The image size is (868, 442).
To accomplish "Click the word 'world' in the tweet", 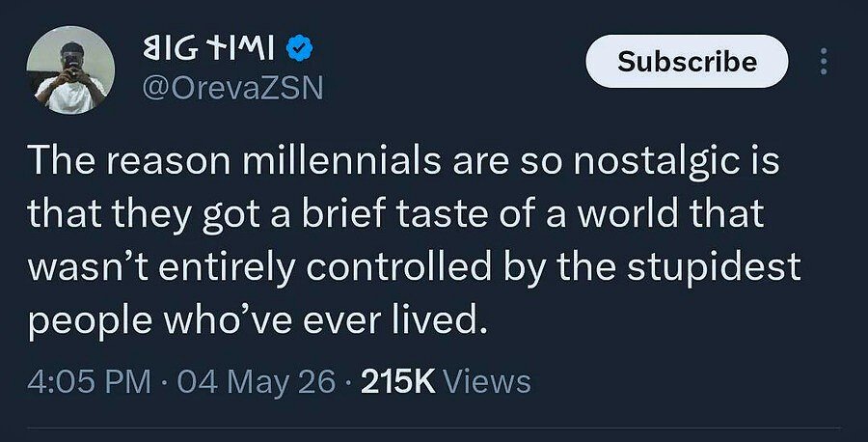I will (628, 214).
